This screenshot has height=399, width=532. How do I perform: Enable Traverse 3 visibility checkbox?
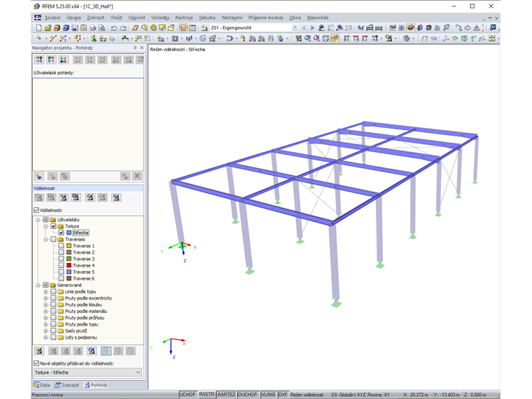[x=61, y=259]
